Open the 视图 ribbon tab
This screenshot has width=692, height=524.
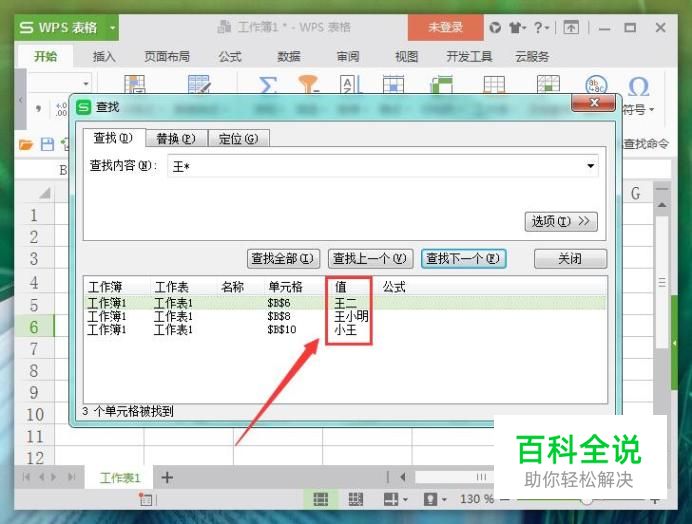[406, 57]
